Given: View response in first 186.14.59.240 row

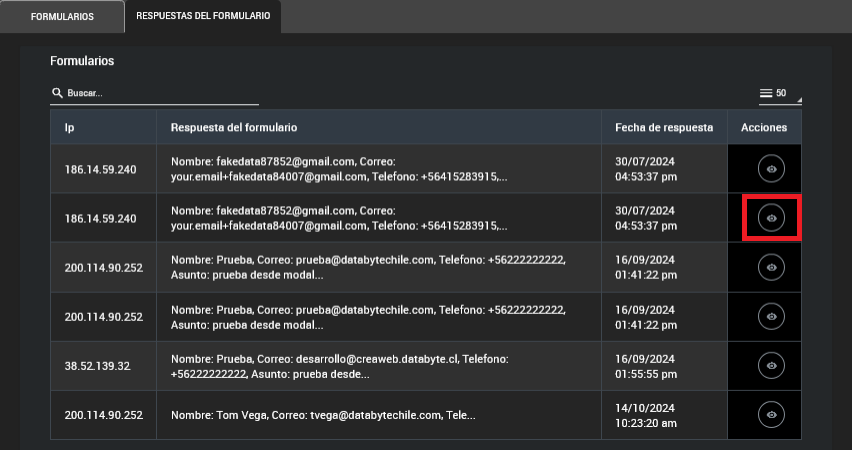Looking at the screenshot, I should click(x=770, y=169).
